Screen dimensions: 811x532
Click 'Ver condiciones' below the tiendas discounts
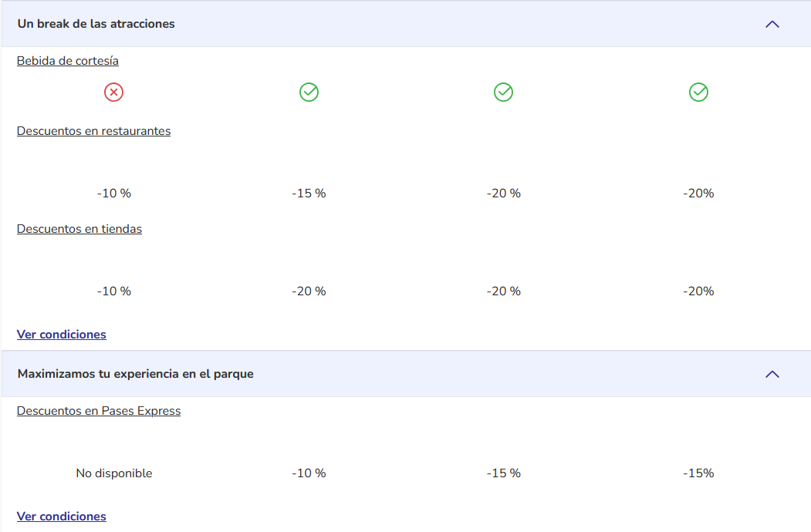coord(62,335)
